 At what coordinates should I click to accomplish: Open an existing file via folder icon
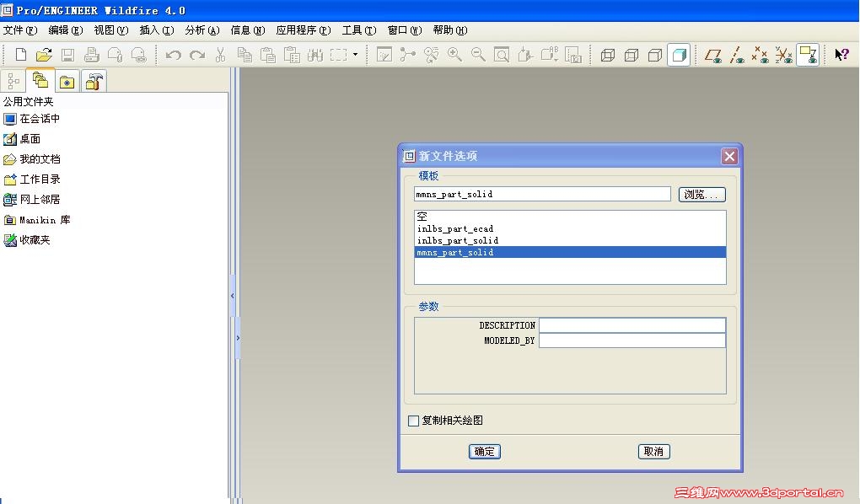44,54
